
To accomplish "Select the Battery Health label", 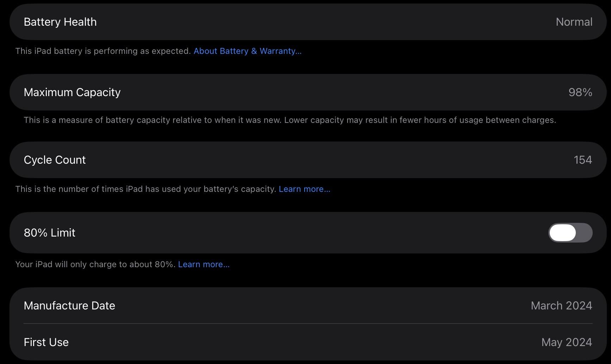I will pyautogui.click(x=60, y=22).
